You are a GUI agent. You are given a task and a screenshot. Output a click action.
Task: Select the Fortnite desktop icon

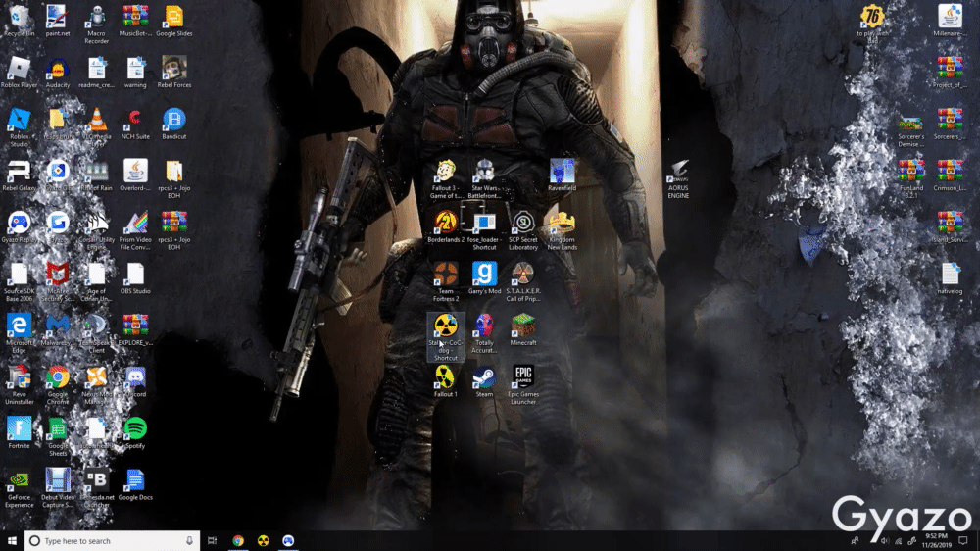click(19, 433)
